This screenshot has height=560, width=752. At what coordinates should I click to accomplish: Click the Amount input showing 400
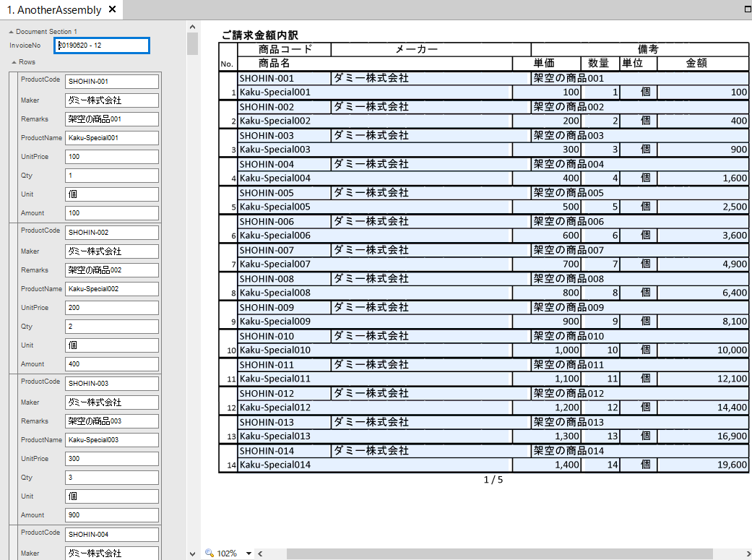112,364
